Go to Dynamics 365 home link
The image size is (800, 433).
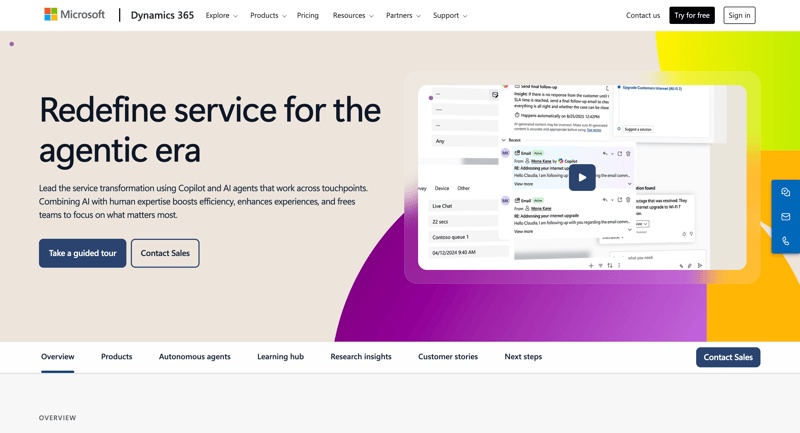click(162, 15)
